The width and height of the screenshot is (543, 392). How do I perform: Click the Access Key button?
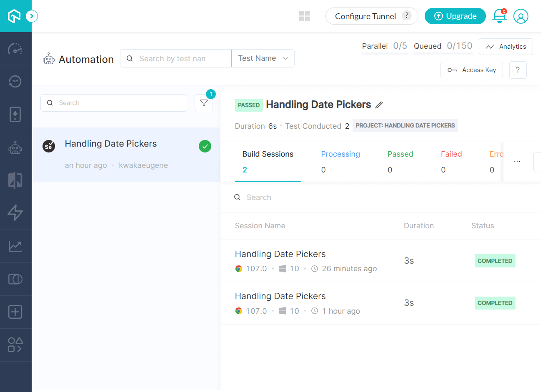pos(471,70)
